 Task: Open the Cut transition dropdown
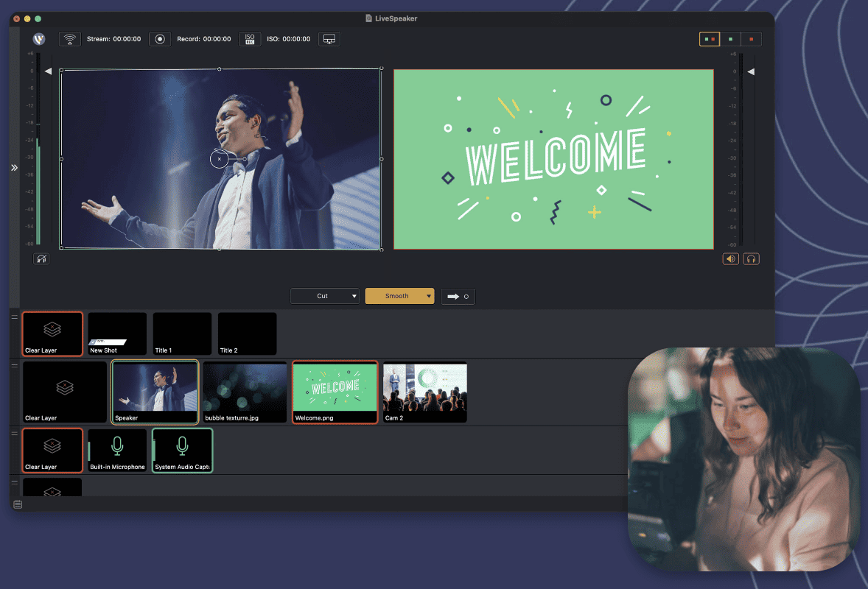324,296
